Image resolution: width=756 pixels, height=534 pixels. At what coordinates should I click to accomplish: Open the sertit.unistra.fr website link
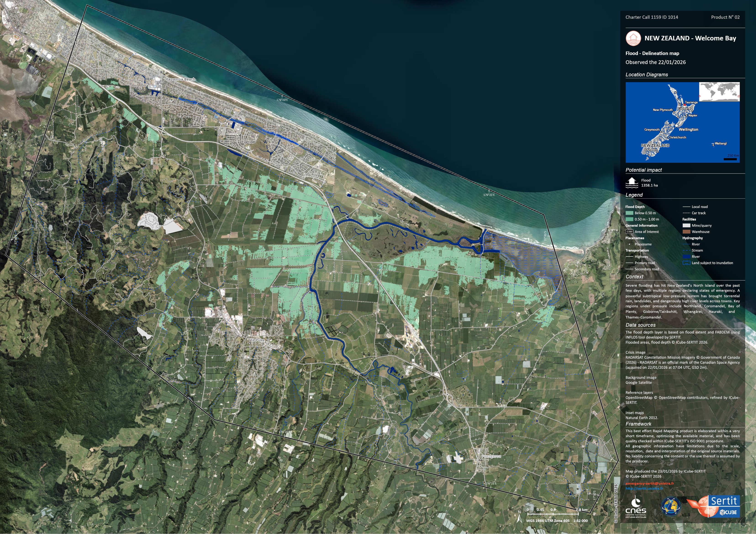pyautogui.click(x=644, y=489)
